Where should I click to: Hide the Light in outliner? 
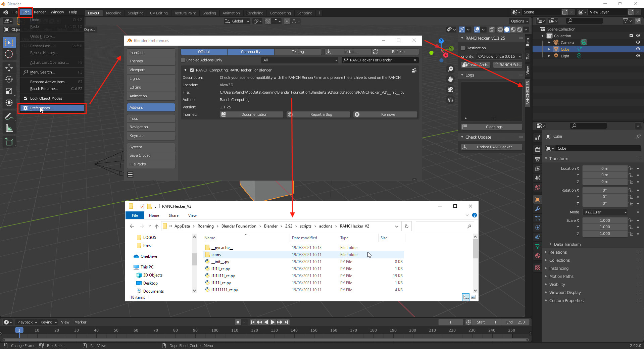[638, 56]
